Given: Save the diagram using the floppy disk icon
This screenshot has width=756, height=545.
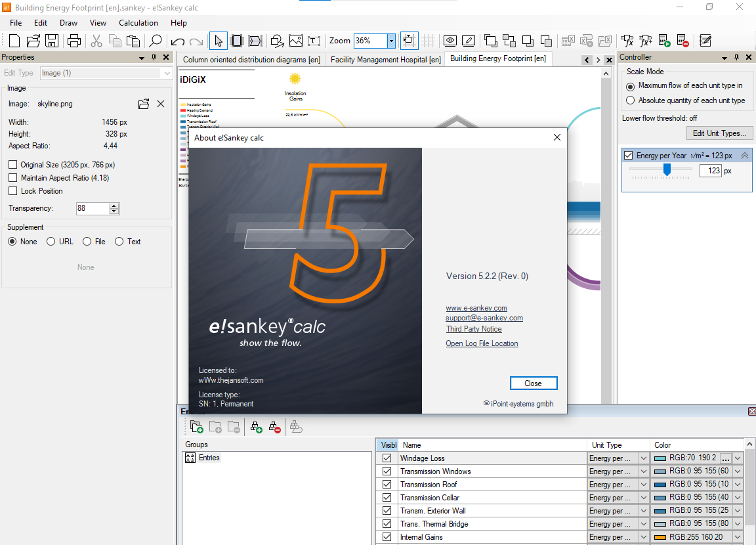Looking at the screenshot, I should click(x=52, y=41).
